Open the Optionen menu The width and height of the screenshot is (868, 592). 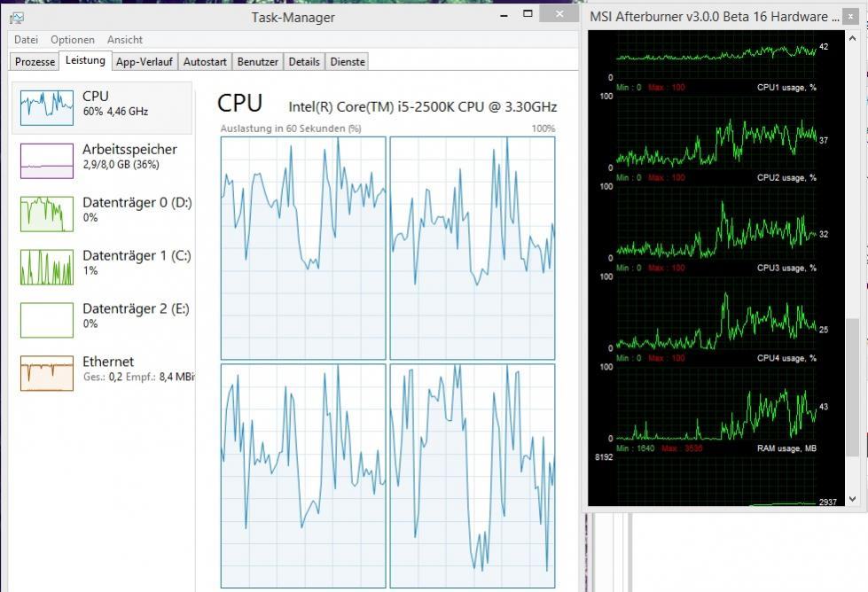point(73,40)
